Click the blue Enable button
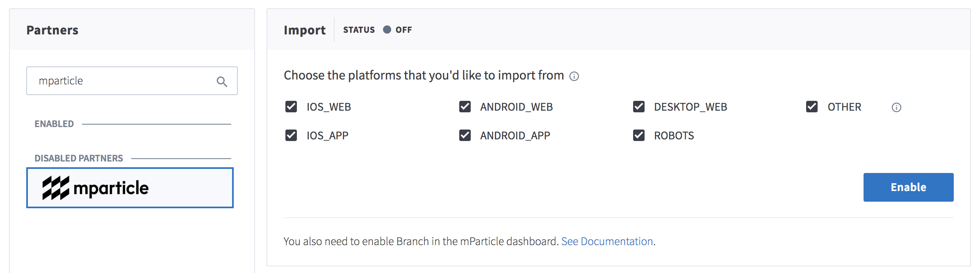 pyautogui.click(x=908, y=187)
